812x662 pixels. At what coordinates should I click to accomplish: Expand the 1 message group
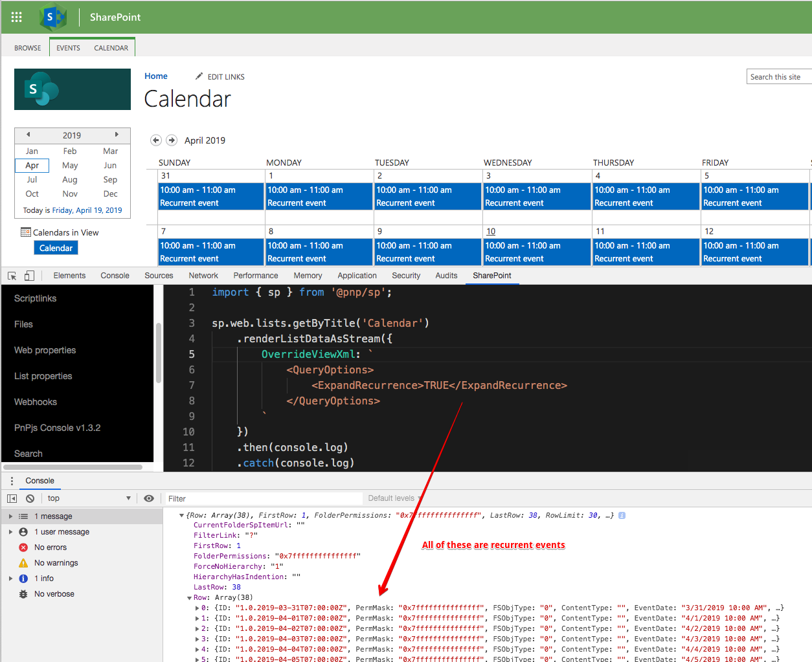tap(10, 516)
